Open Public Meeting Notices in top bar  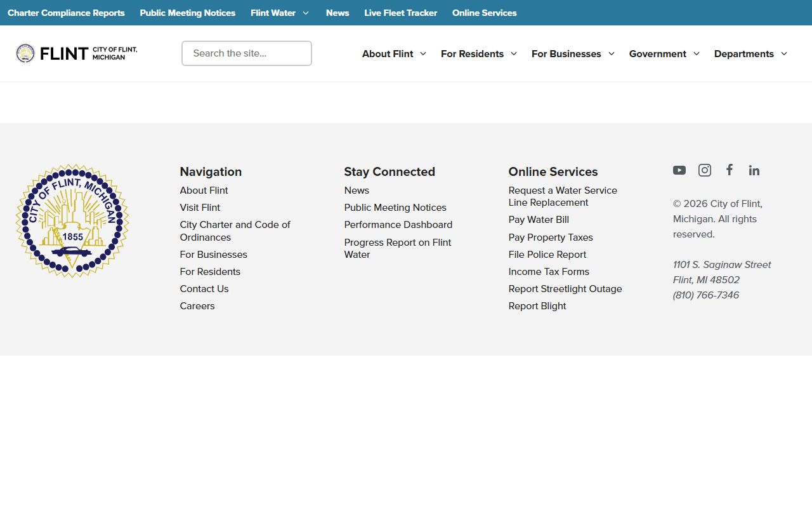188,13
